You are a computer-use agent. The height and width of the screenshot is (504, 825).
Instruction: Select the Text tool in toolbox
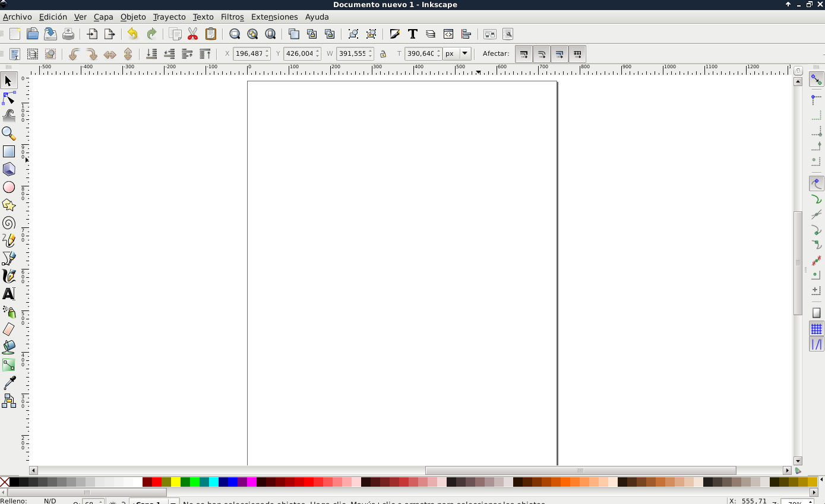(8, 294)
